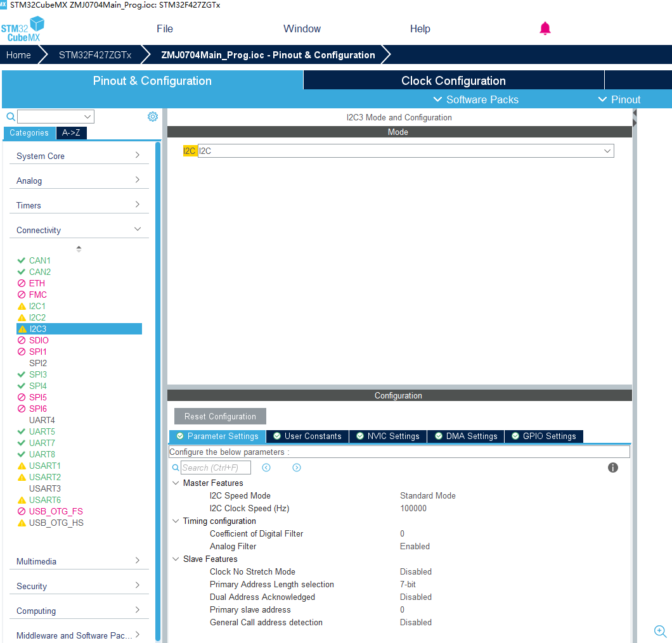Go to previous parameter search result
The image size is (672, 643).
tap(266, 468)
